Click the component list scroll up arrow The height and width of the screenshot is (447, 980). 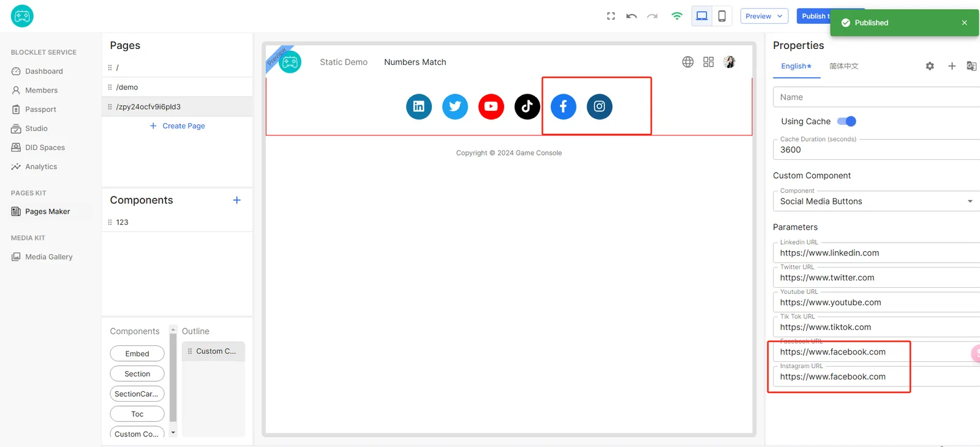pyautogui.click(x=173, y=330)
